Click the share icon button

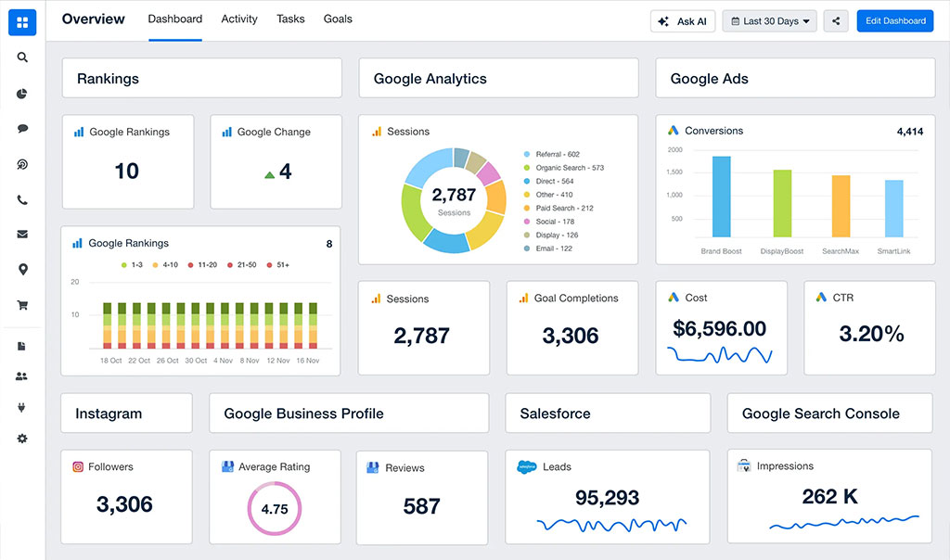(835, 21)
